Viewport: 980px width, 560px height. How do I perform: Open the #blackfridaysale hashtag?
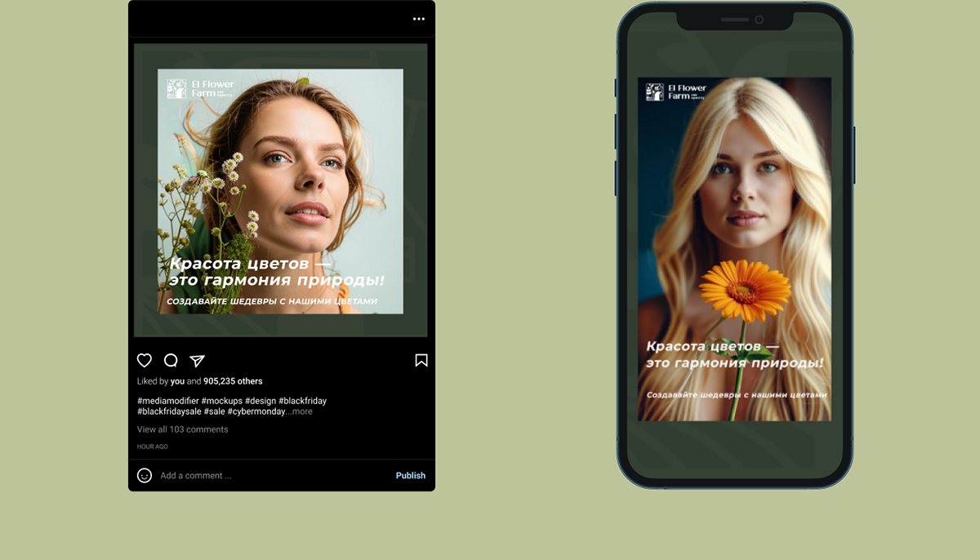coord(168,411)
